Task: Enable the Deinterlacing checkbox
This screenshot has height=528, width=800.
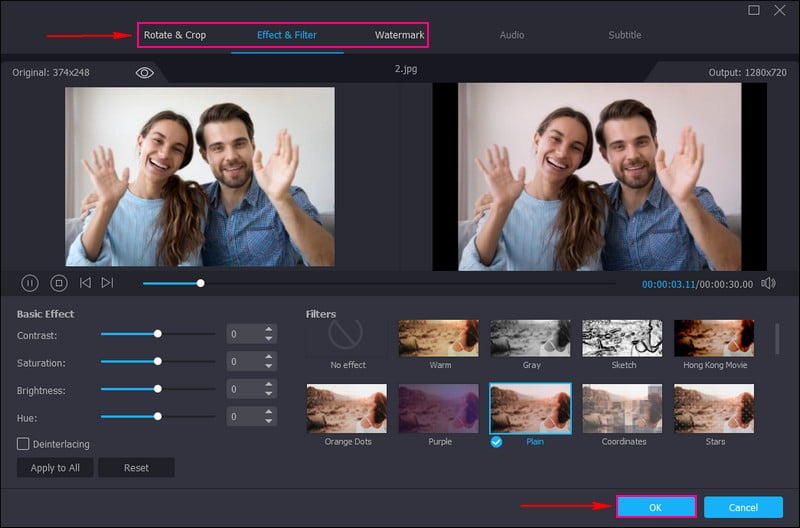Action: pyautogui.click(x=23, y=443)
